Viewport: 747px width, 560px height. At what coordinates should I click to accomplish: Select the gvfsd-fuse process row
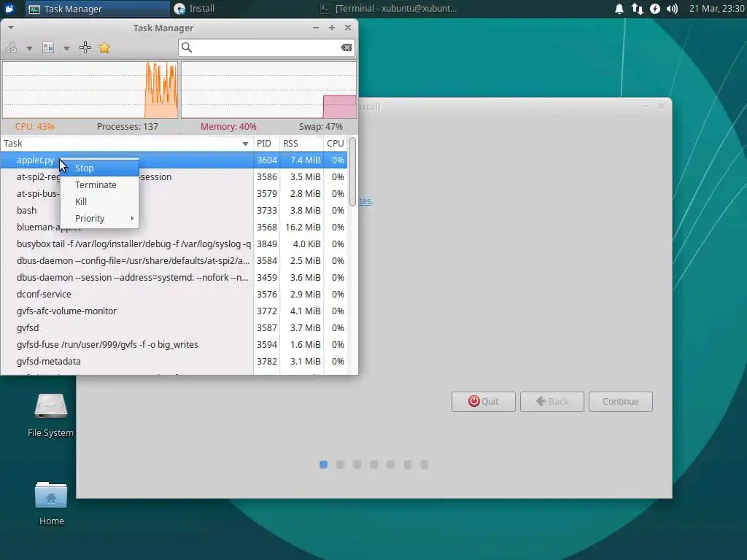174,344
